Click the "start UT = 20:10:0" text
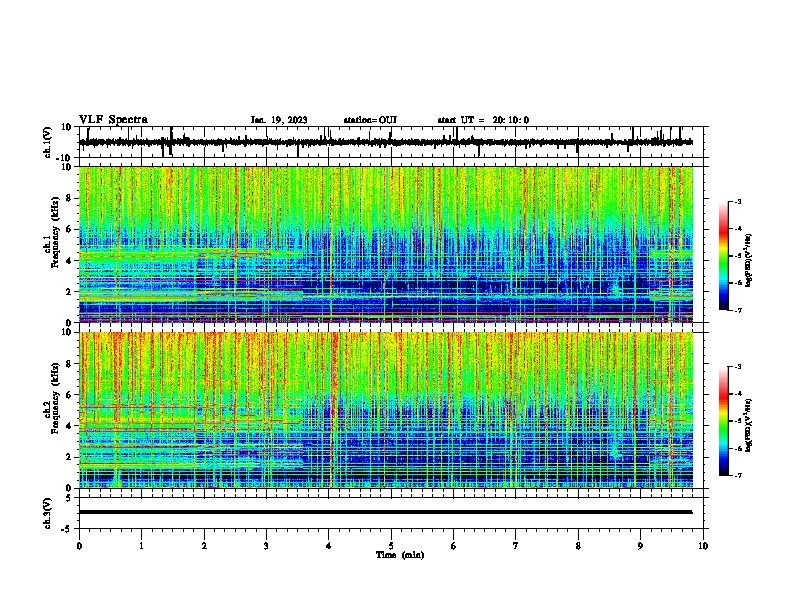792x612 pixels. pyautogui.click(x=483, y=120)
